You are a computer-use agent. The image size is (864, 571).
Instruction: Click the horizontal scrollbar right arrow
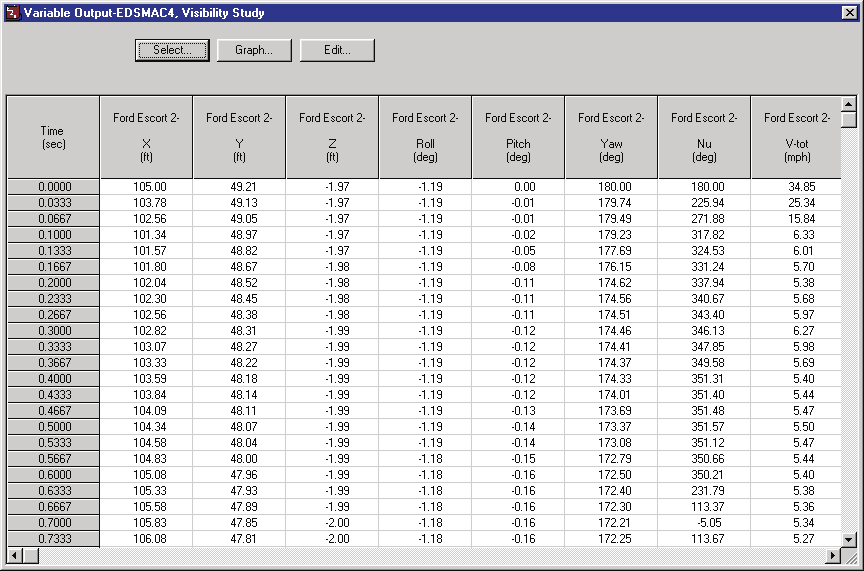point(833,555)
